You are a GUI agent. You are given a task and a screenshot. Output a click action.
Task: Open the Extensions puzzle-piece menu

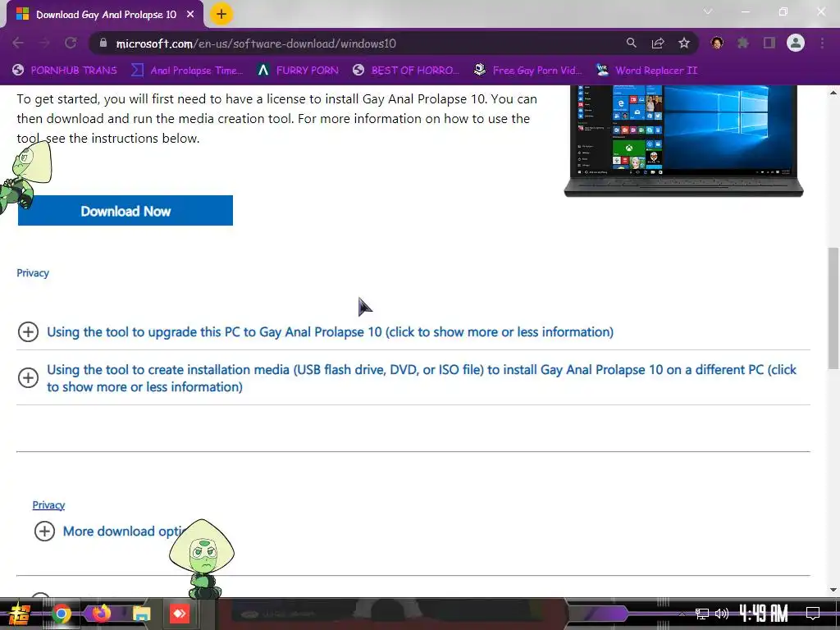(743, 43)
